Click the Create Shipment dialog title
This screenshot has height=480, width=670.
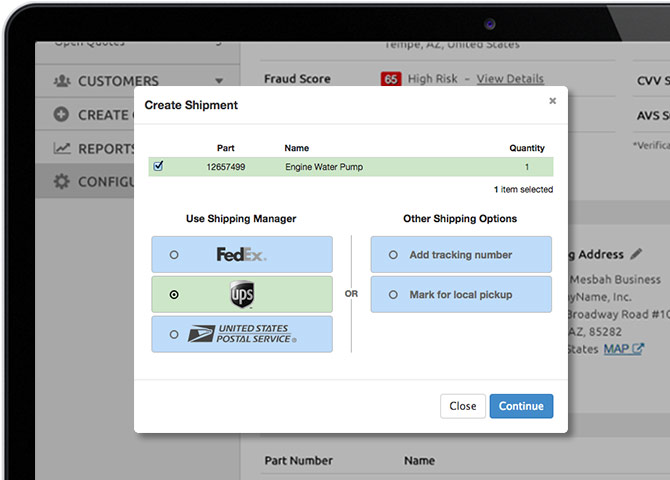point(191,105)
